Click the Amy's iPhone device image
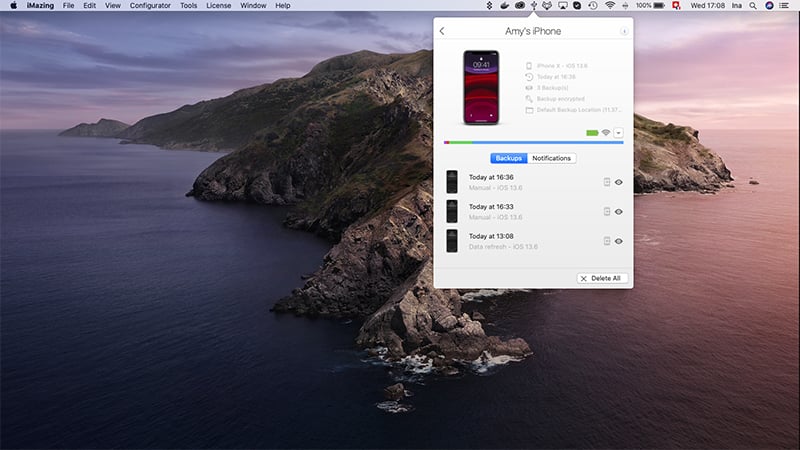 click(x=481, y=87)
